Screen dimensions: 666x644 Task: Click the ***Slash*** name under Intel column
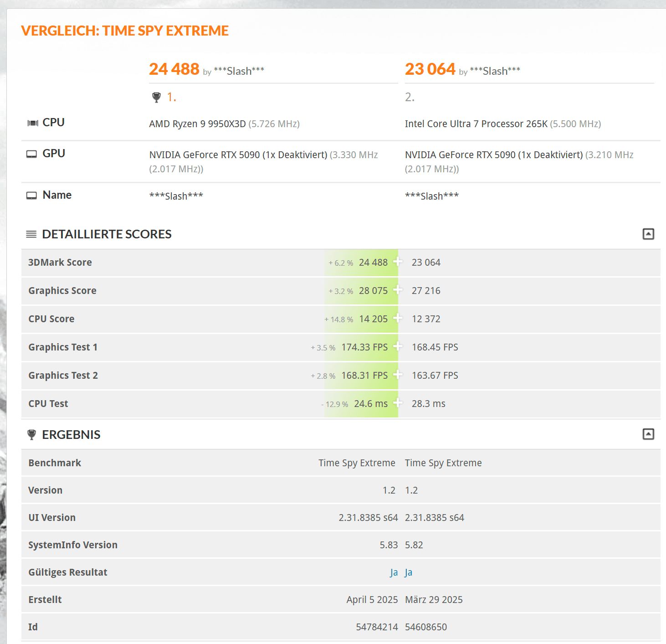pos(432,196)
